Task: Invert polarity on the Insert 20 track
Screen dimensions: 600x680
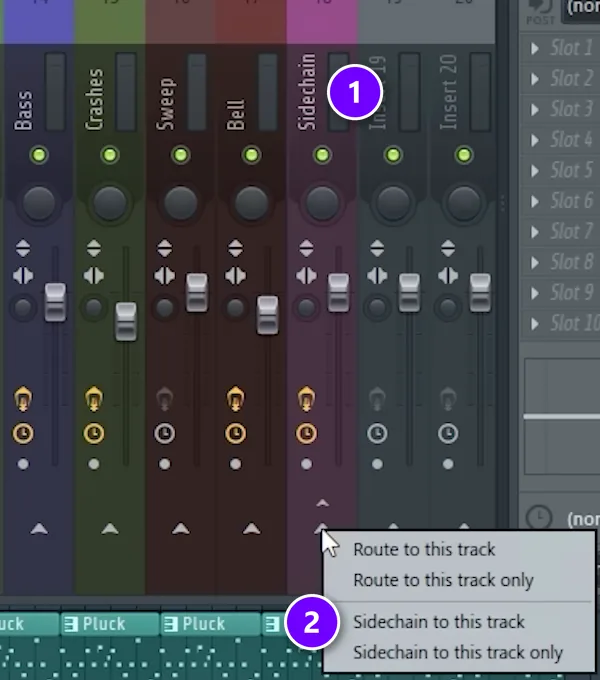Action: click(x=448, y=248)
